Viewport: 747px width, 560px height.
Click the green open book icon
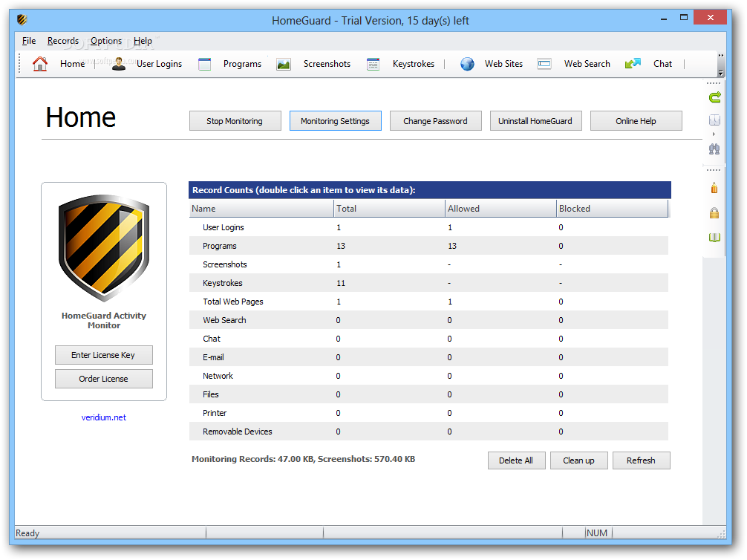[714, 238]
